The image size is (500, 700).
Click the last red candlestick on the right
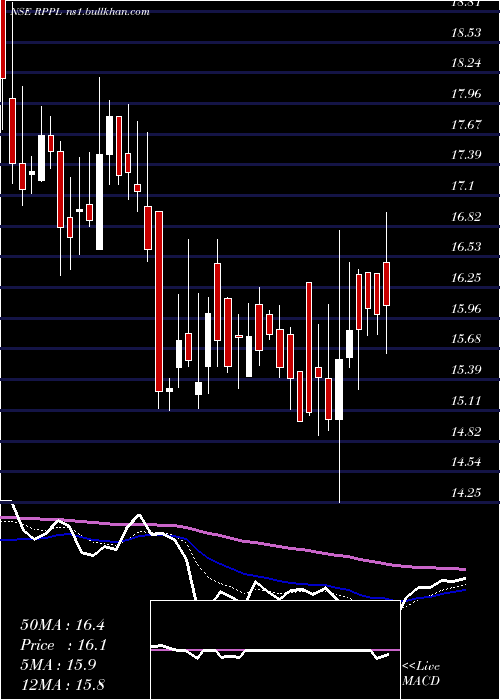point(387,284)
